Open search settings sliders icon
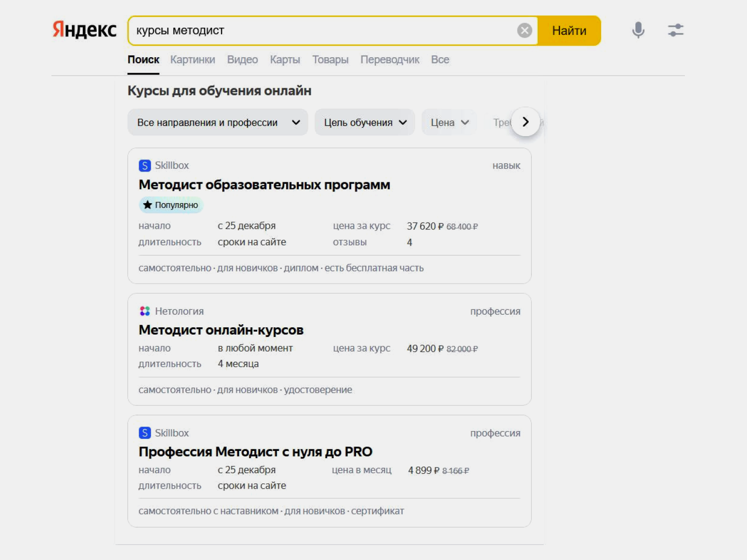747x560 pixels. click(x=676, y=30)
